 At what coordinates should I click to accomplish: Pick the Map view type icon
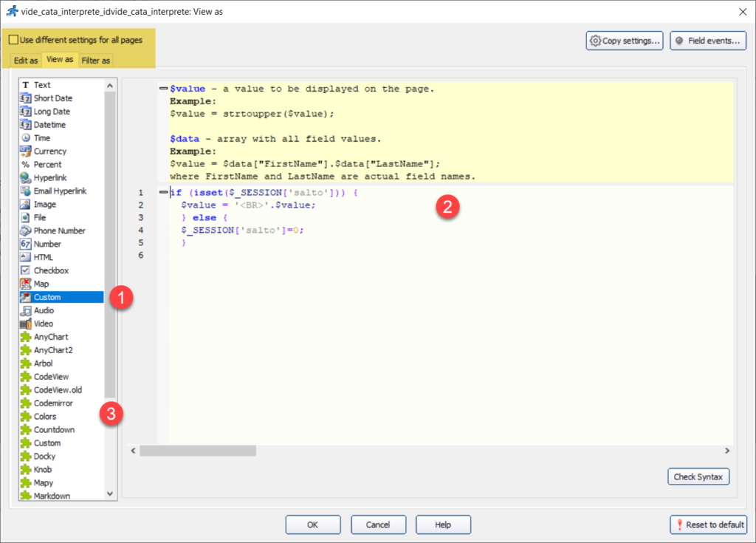click(26, 284)
